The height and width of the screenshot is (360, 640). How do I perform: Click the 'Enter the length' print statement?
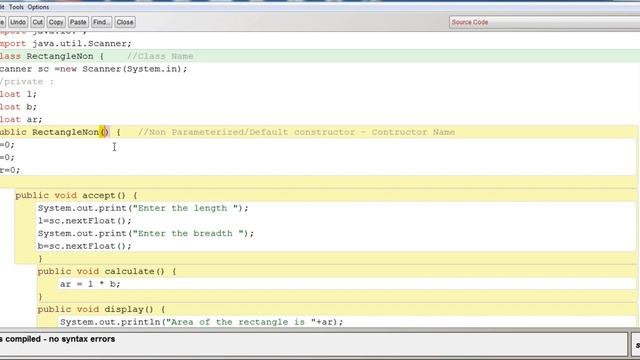click(143, 208)
